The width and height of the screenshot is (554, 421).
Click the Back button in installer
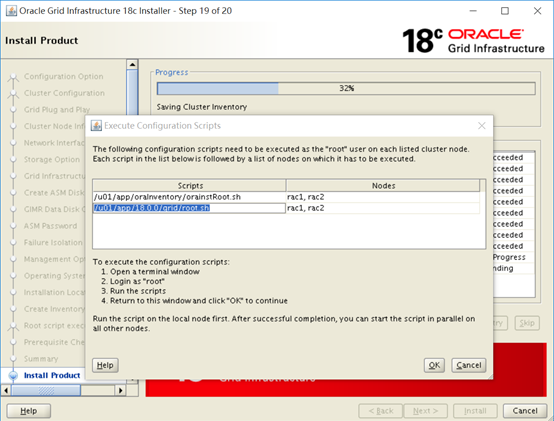tap(381, 411)
